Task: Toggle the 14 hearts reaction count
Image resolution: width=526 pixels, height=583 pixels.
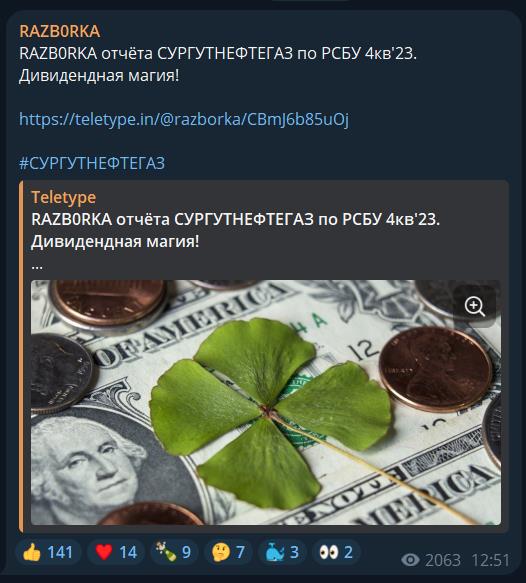Action: (116, 552)
